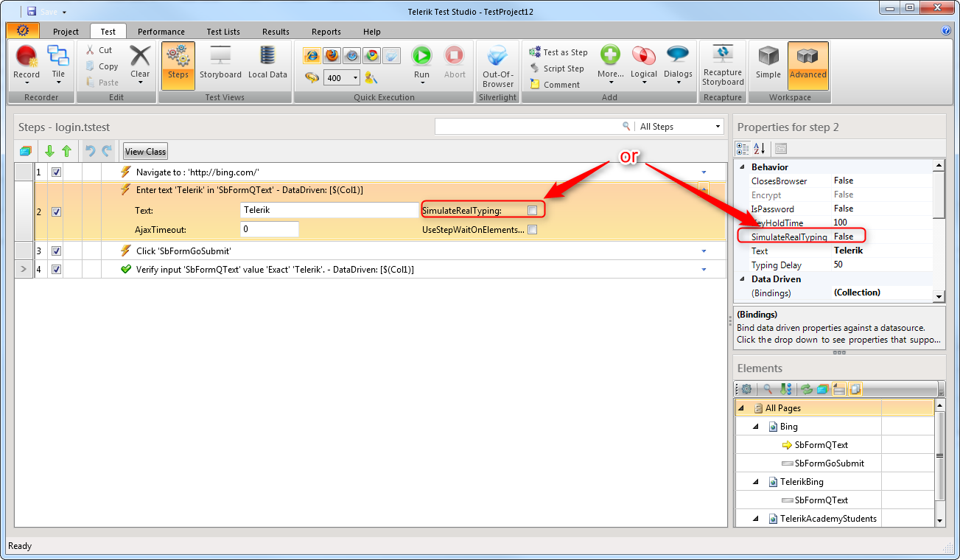
Task: Collapse the Data Driven property group
Action: point(741,279)
